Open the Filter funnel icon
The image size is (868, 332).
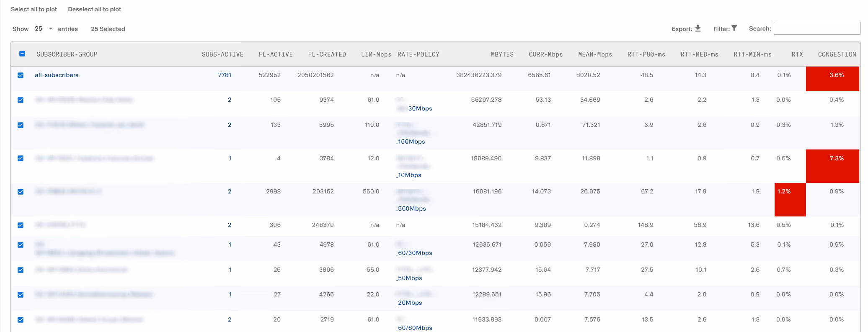734,28
